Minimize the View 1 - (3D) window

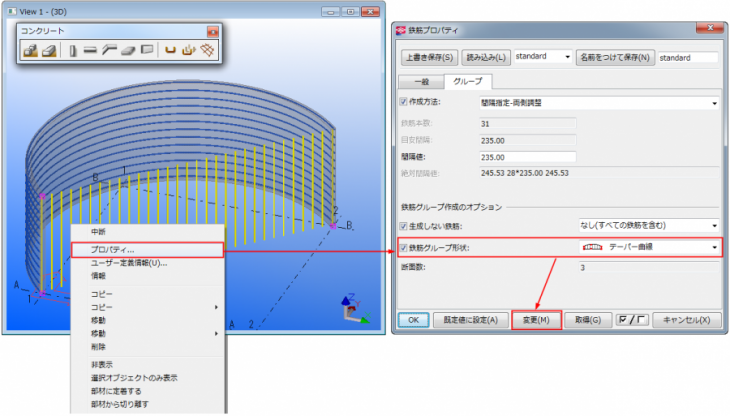330,12
